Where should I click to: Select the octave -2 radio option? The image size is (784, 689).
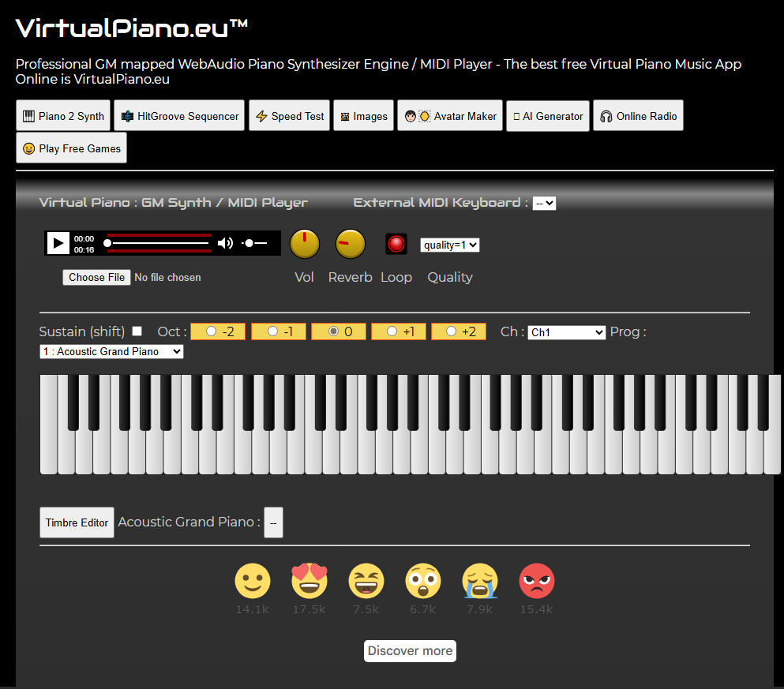211,331
